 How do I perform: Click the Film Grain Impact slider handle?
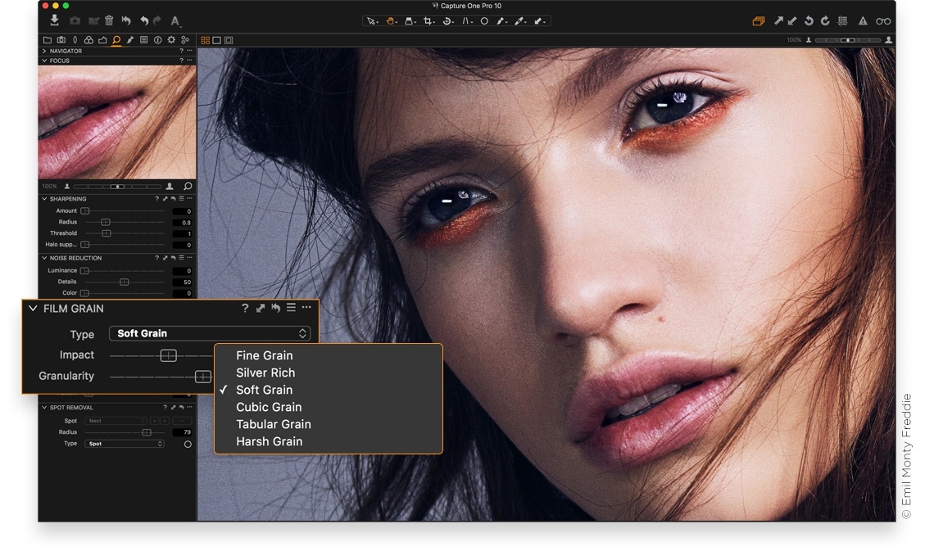pyautogui.click(x=168, y=355)
